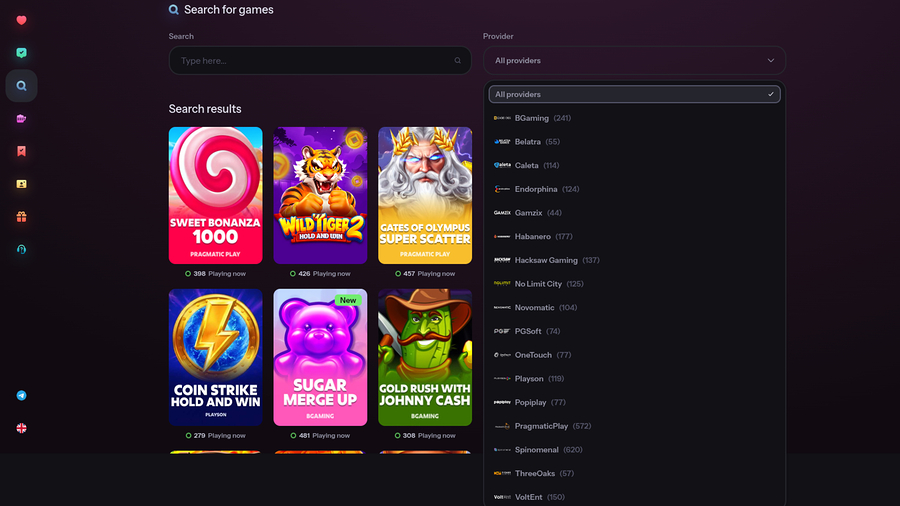Image resolution: width=900 pixels, height=506 pixels.
Task: Choose Playson (119) provider
Action: click(634, 379)
